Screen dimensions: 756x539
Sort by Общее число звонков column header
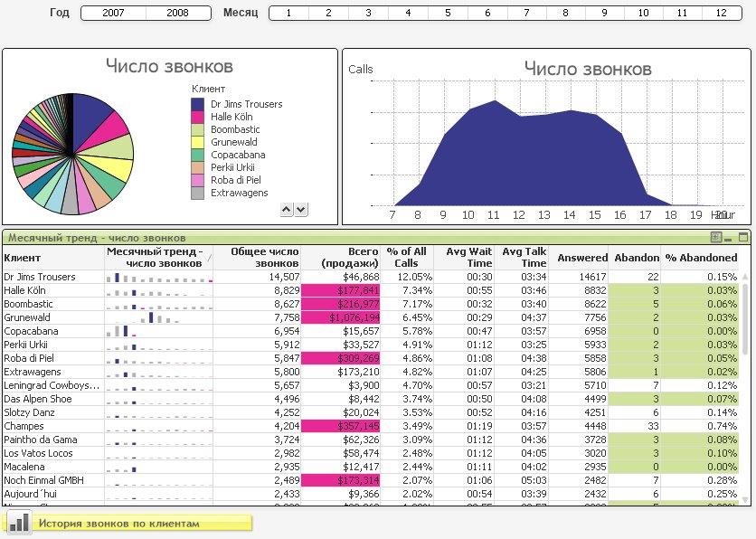pos(257,258)
